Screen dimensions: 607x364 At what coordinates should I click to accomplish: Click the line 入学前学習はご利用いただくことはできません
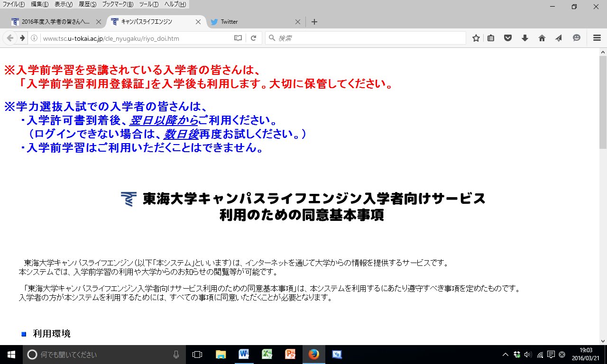142,148
